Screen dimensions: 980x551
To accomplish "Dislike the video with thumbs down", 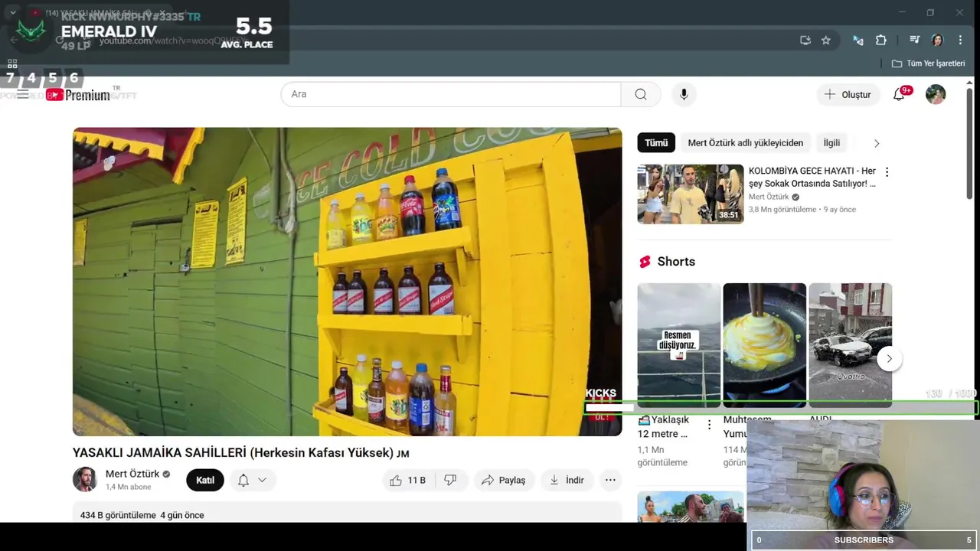I will (x=452, y=480).
